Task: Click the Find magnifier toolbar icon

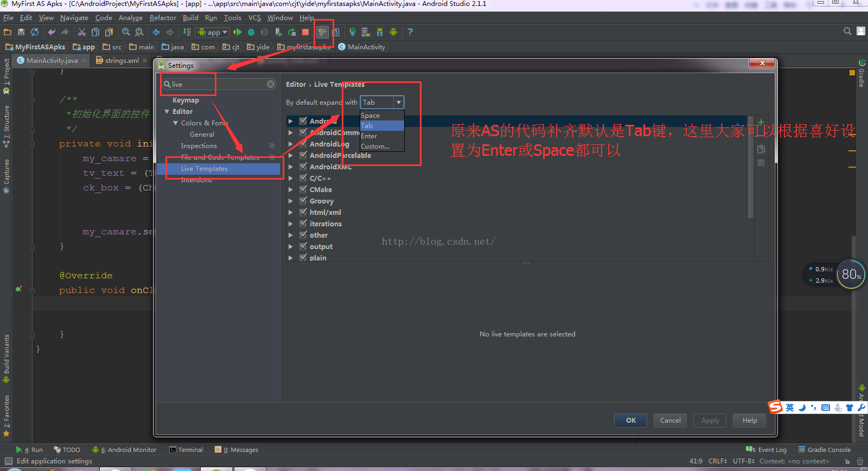Action: [126, 32]
